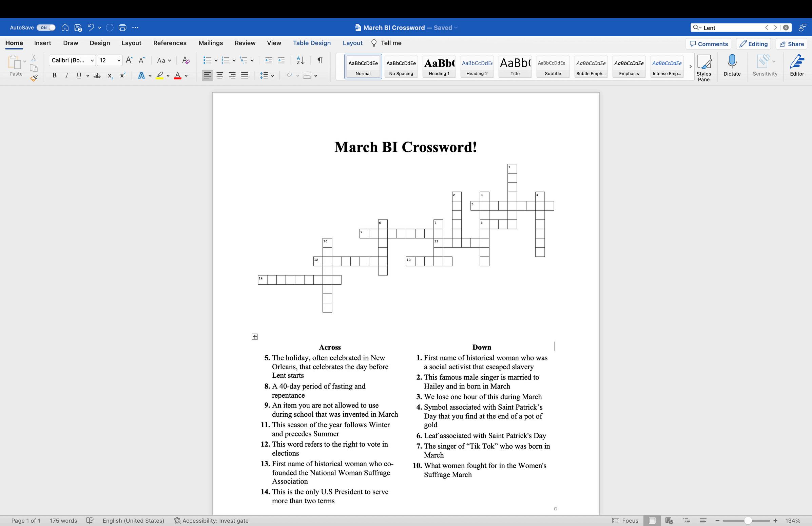Click the Clear Formatting icon
812x526 pixels.
click(186, 60)
